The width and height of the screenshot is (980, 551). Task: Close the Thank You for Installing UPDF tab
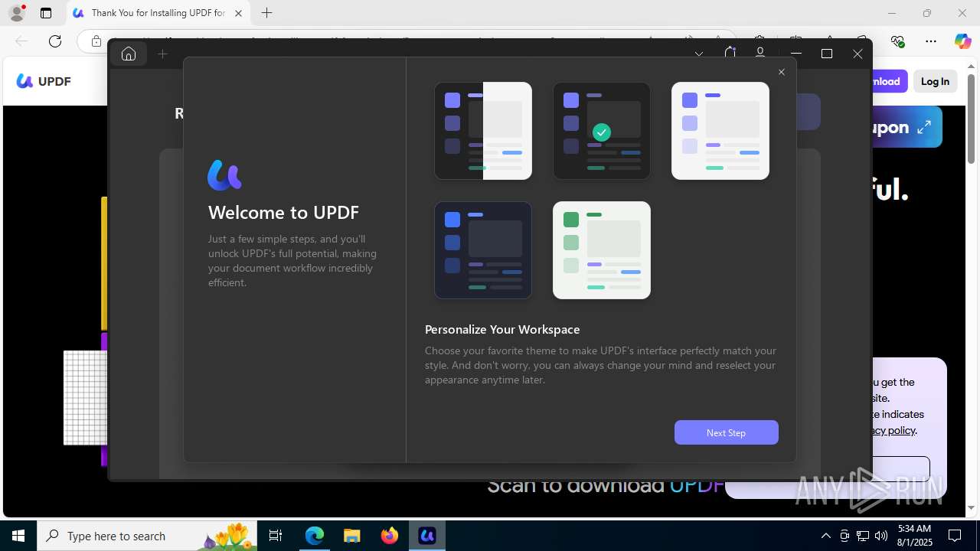click(x=238, y=13)
